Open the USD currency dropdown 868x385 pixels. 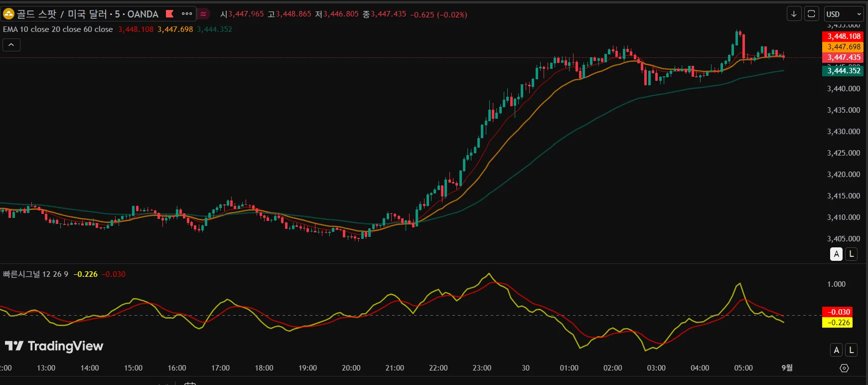pyautogui.click(x=843, y=14)
